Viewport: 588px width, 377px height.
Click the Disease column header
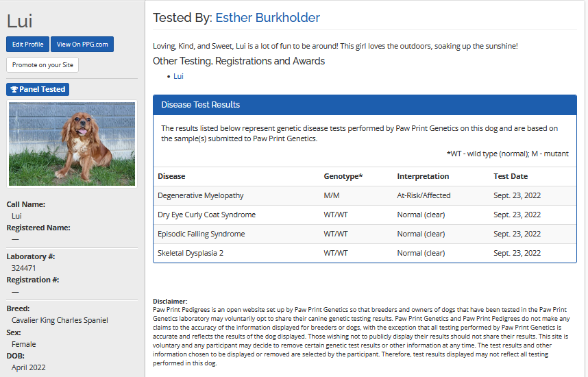click(x=171, y=176)
